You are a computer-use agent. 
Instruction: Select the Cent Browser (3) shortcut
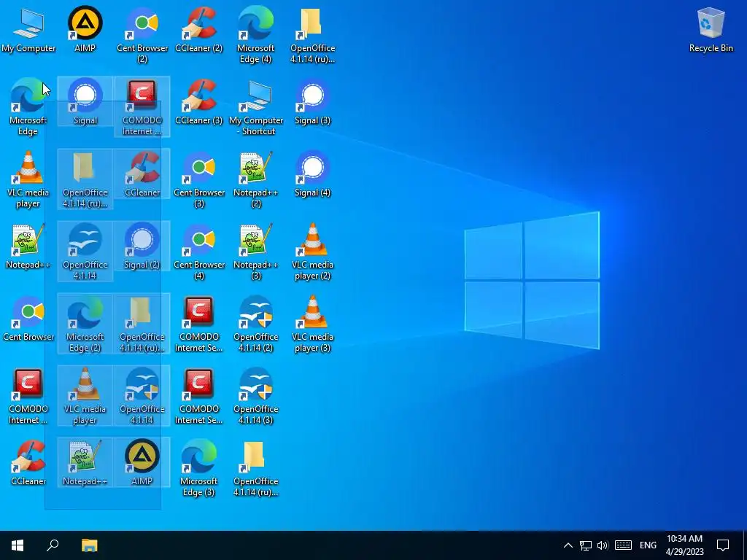coord(198,179)
